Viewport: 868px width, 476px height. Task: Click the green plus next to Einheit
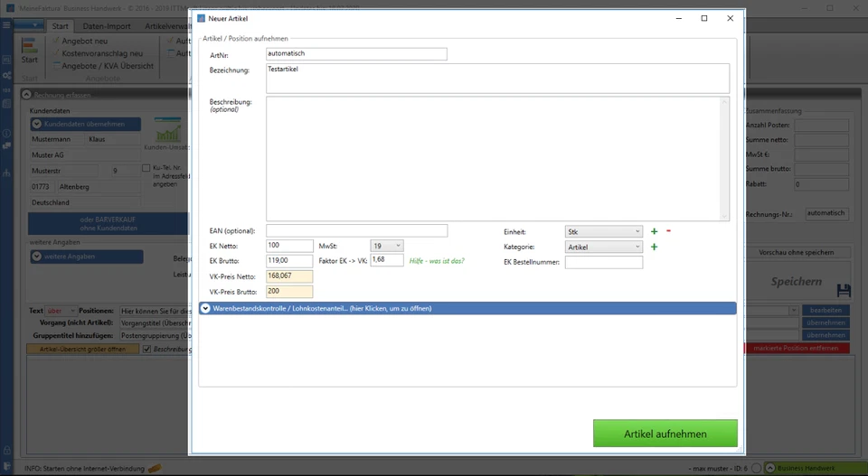pos(654,231)
